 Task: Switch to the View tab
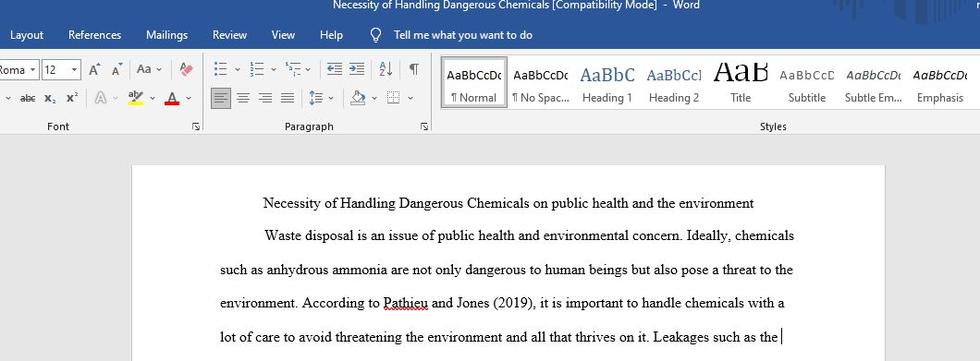pyautogui.click(x=283, y=35)
